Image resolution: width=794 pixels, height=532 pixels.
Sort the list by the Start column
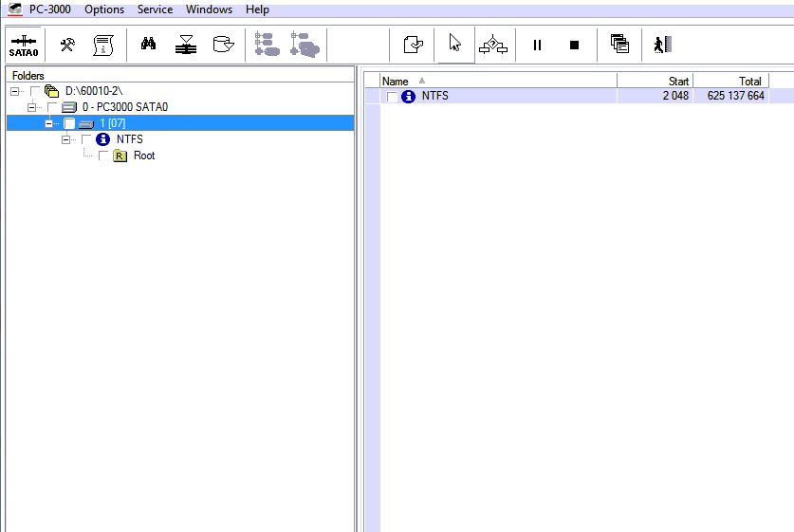point(656,81)
